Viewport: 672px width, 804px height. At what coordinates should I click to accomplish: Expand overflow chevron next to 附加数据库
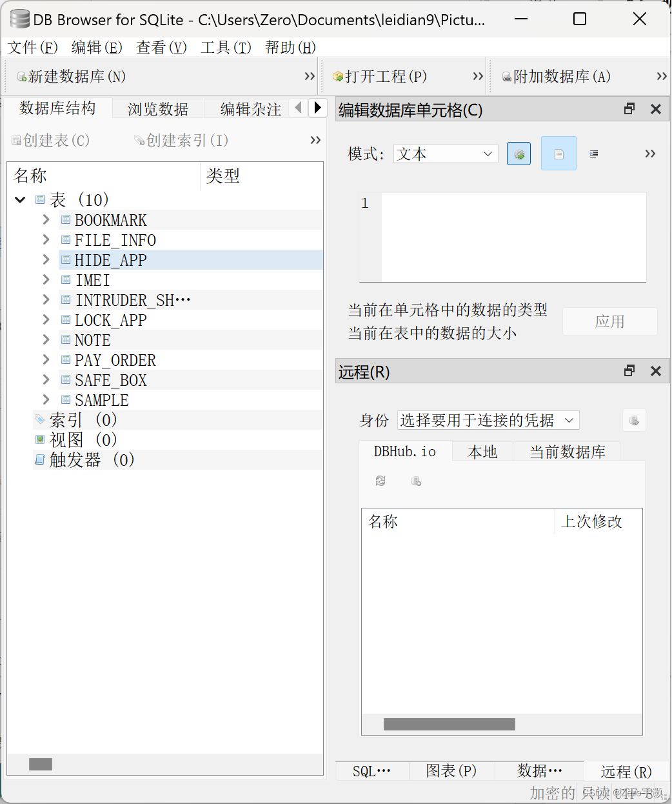click(662, 76)
